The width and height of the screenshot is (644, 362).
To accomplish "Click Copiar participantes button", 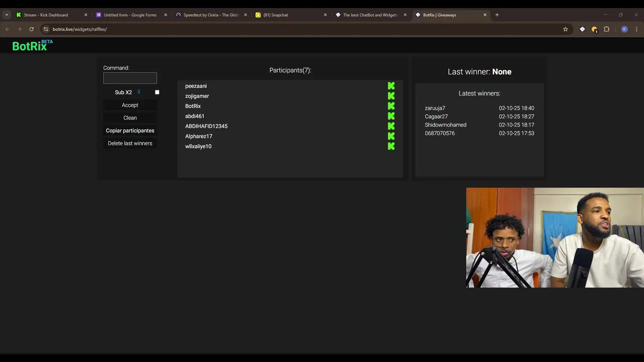I will point(130,131).
